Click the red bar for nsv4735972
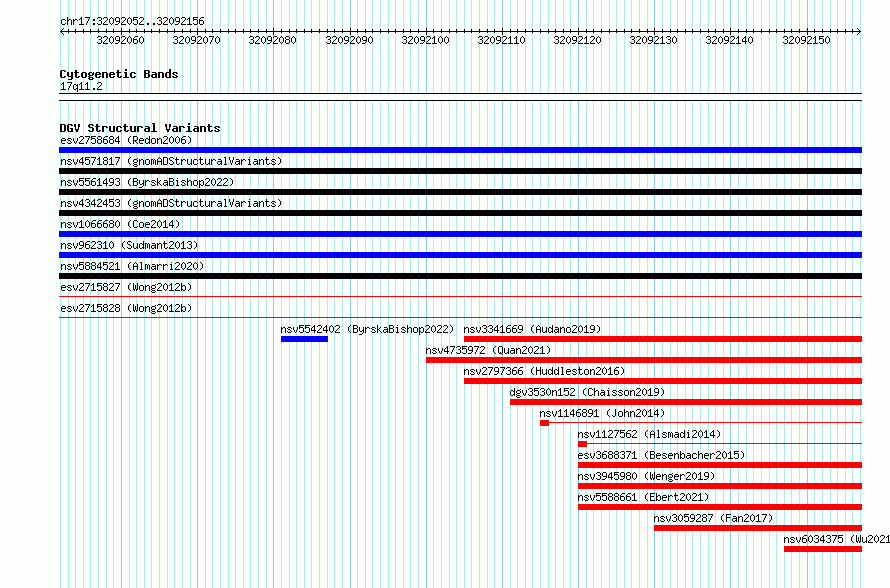The height and width of the screenshot is (588, 890). [x=644, y=360]
